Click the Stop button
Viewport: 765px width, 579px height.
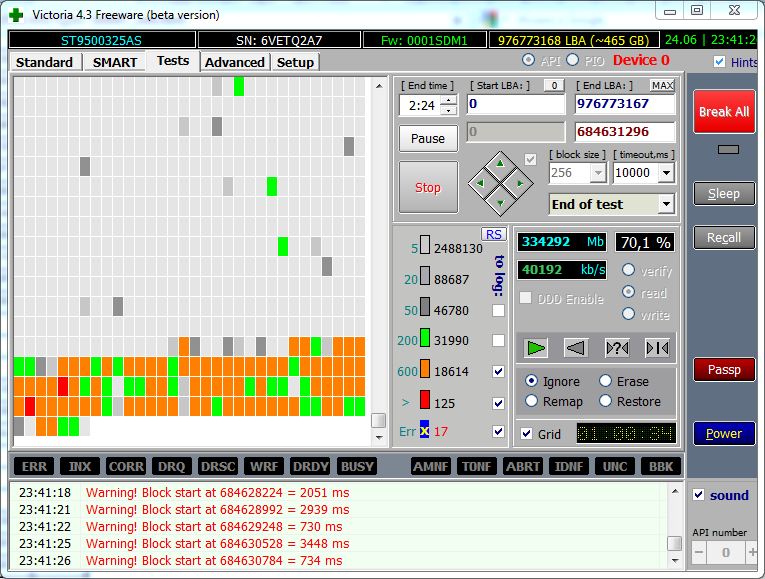pyautogui.click(x=428, y=187)
